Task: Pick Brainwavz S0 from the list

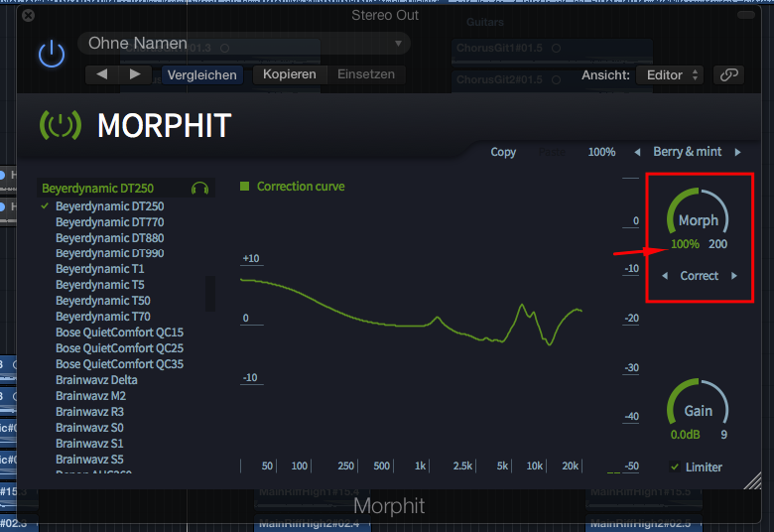Action: tap(89, 427)
